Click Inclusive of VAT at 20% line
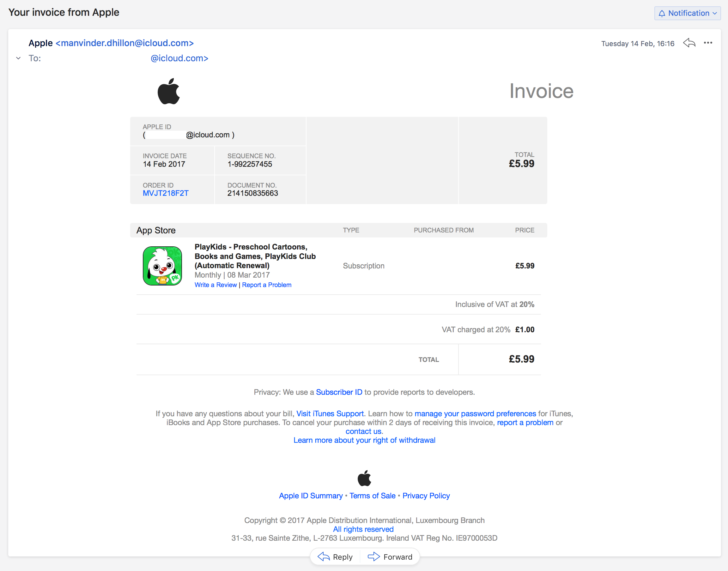The image size is (728, 571). [x=494, y=304]
